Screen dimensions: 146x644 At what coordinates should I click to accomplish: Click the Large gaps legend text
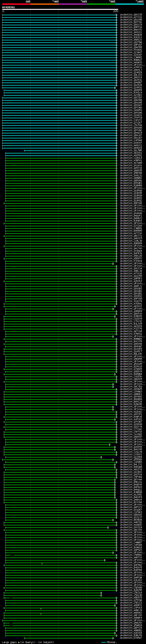(28, 642)
